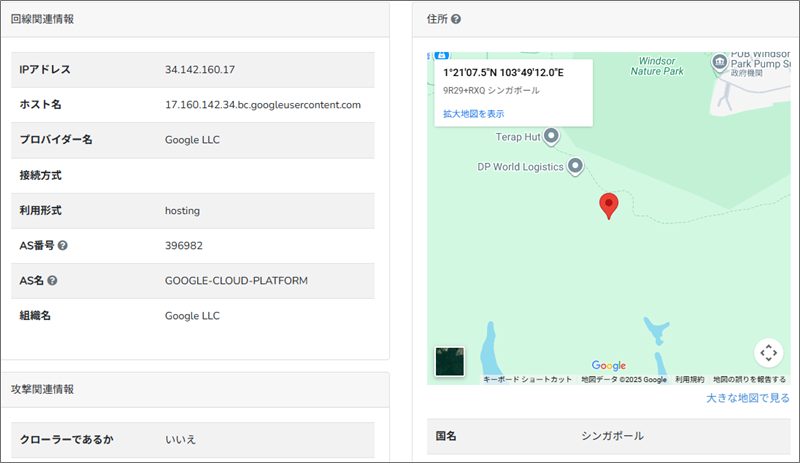Open 大きな地図で見る link

point(748,398)
